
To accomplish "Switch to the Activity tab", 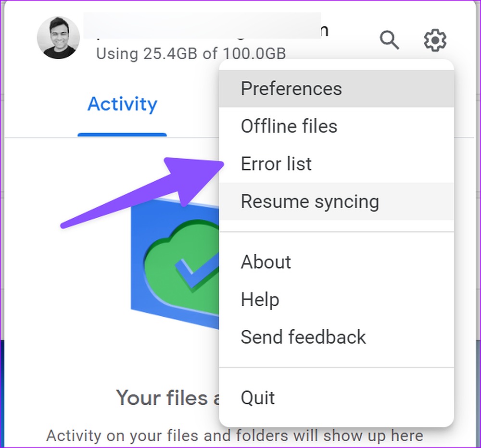I will [122, 104].
